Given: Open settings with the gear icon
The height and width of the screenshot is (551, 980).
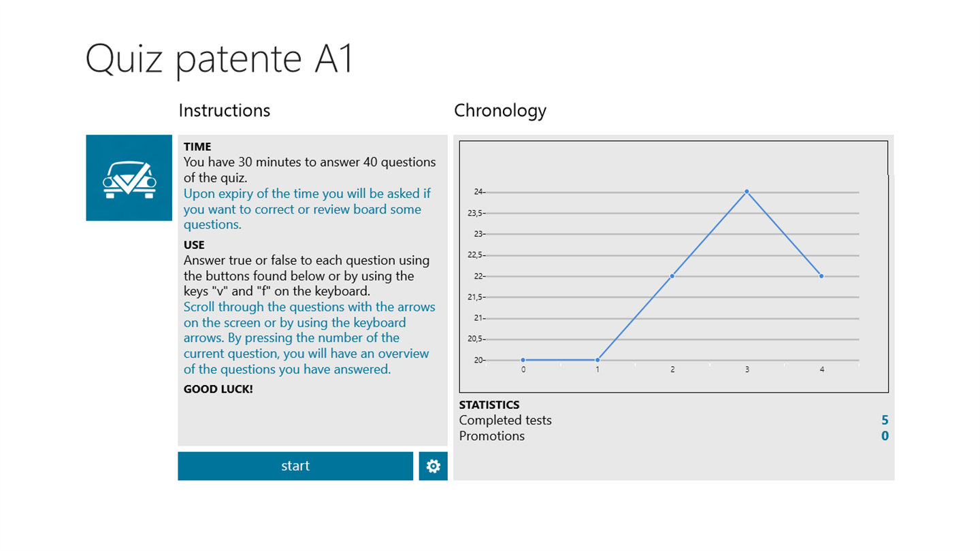Looking at the screenshot, I should [433, 466].
